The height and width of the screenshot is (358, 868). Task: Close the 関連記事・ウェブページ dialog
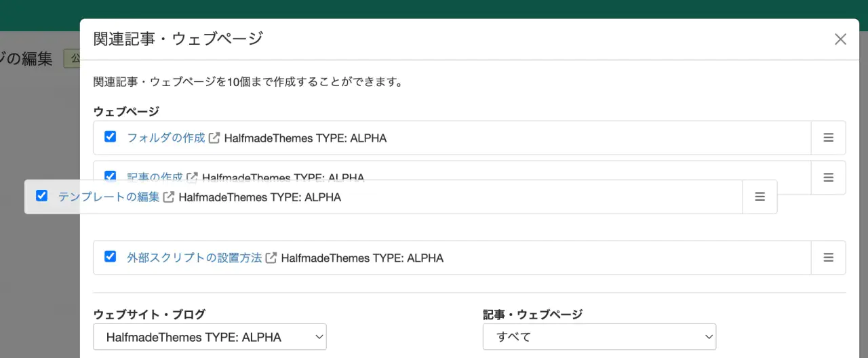[840, 39]
